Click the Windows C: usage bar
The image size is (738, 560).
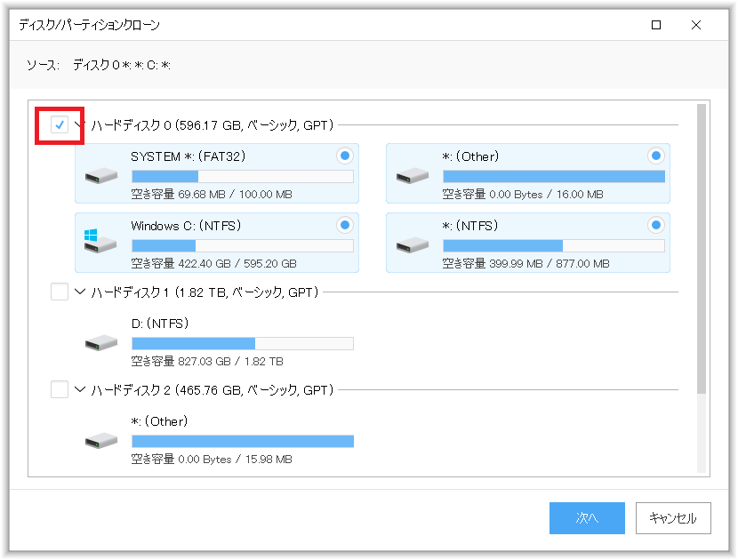pyautogui.click(x=243, y=245)
